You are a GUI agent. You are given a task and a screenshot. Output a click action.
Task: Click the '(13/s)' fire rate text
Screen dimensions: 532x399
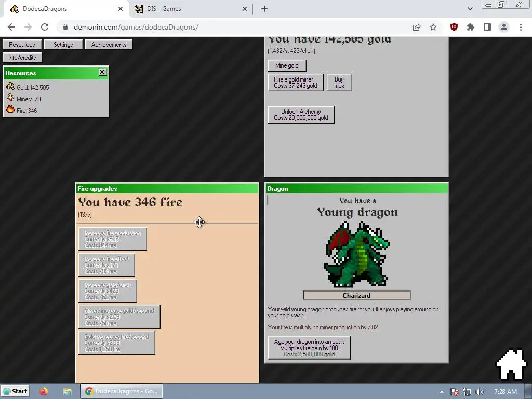(x=85, y=215)
